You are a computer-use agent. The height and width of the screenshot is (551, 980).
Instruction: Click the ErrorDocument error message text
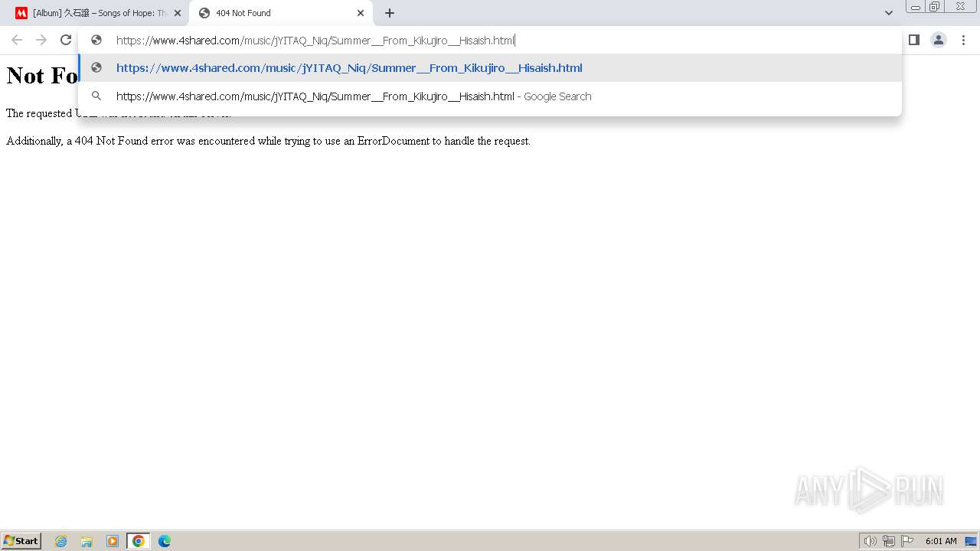(268, 141)
